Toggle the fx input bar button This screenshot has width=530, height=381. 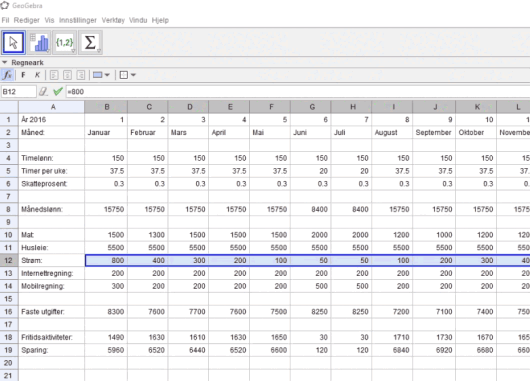[x=7, y=75]
